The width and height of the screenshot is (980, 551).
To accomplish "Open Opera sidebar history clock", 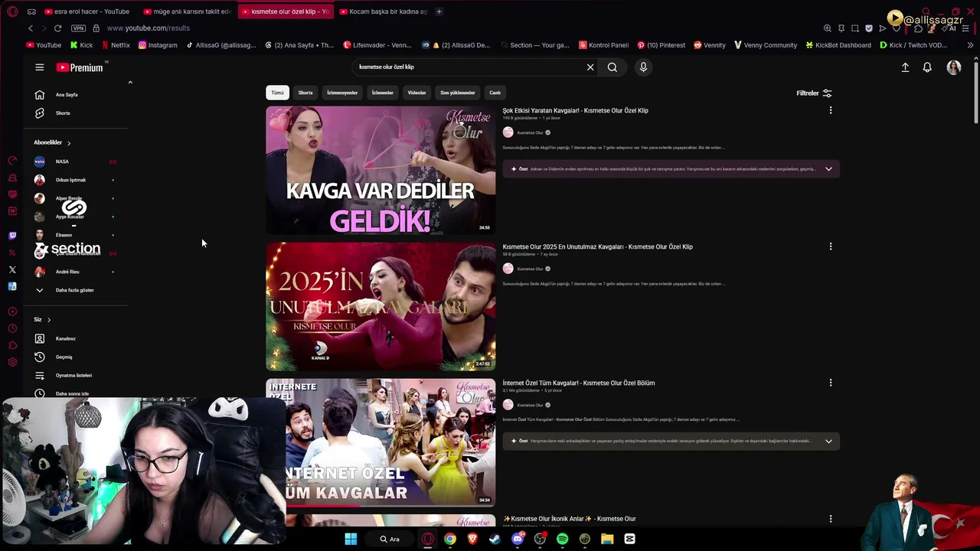I will click(12, 328).
